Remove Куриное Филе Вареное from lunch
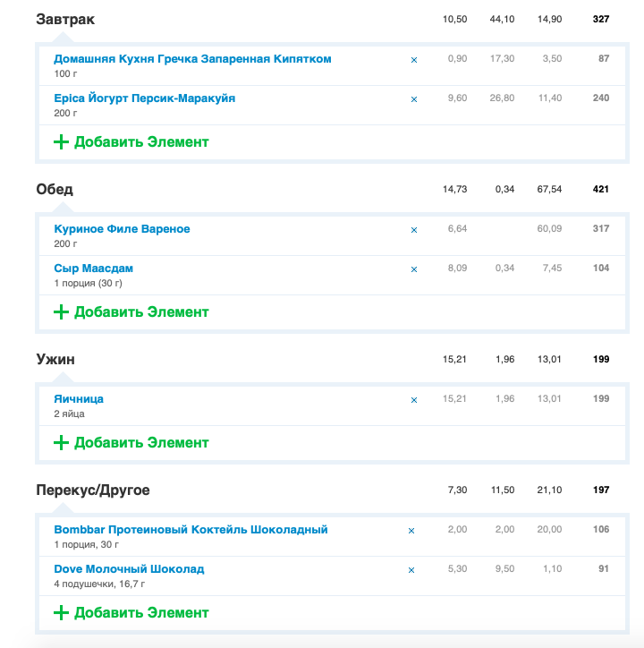The height and width of the screenshot is (648, 644). pyautogui.click(x=414, y=230)
